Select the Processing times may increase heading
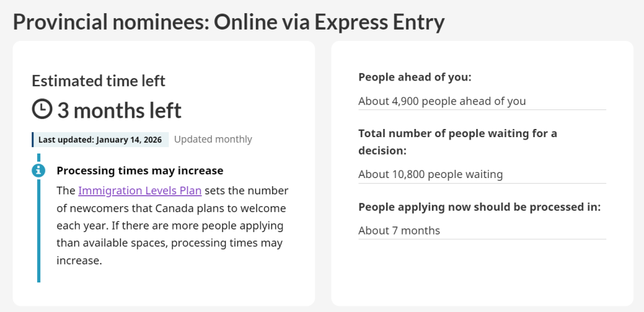 (140, 170)
